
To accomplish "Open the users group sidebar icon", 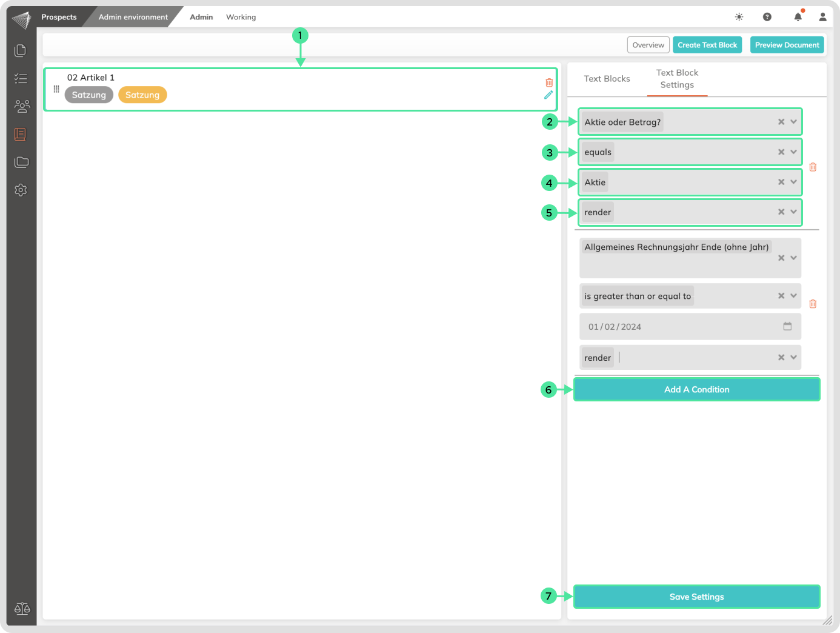I will click(x=21, y=106).
